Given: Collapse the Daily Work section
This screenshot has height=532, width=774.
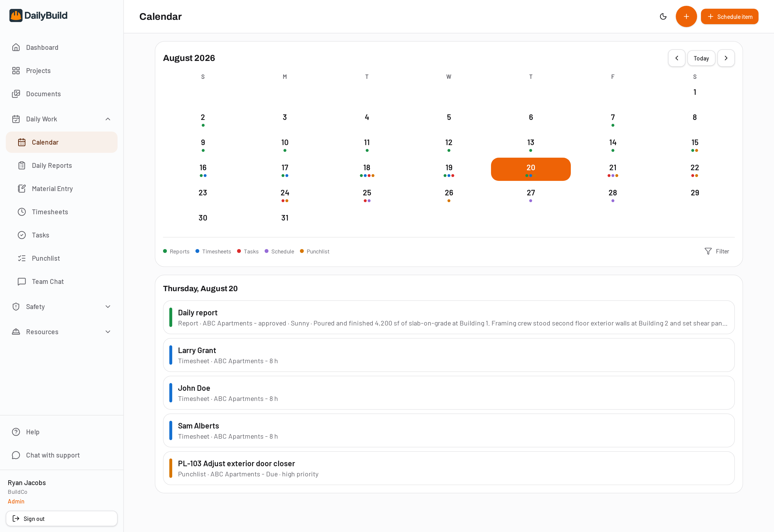Looking at the screenshot, I should 62,119.
